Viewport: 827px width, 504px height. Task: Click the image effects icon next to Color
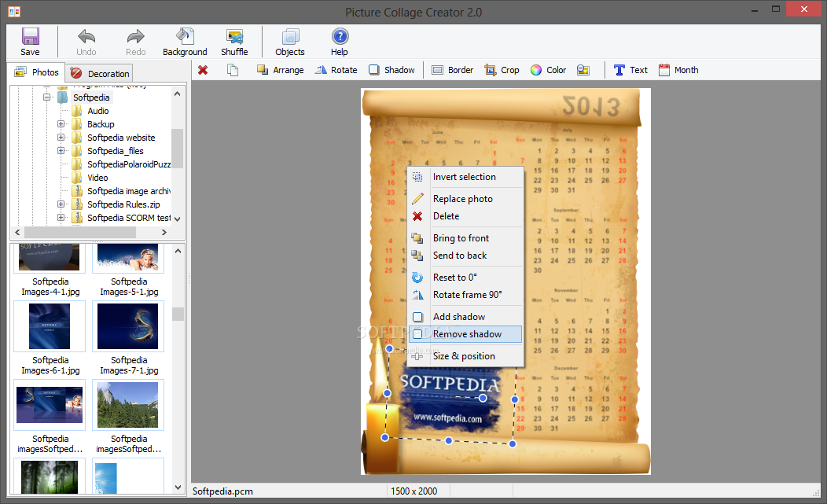point(583,70)
